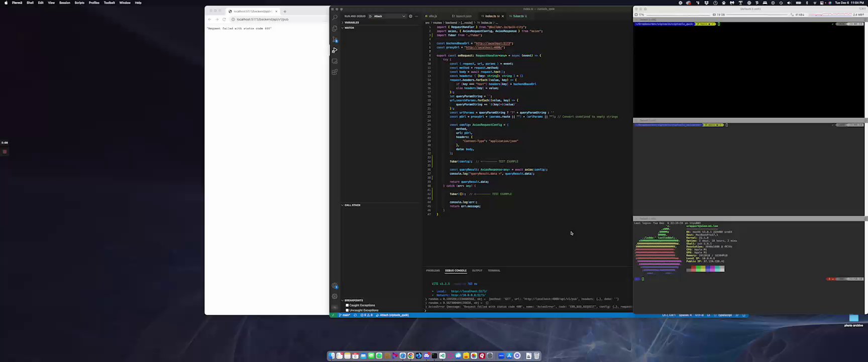Open launch.json via the debug gear icon
The width and height of the screenshot is (868, 362).
pos(410,16)
